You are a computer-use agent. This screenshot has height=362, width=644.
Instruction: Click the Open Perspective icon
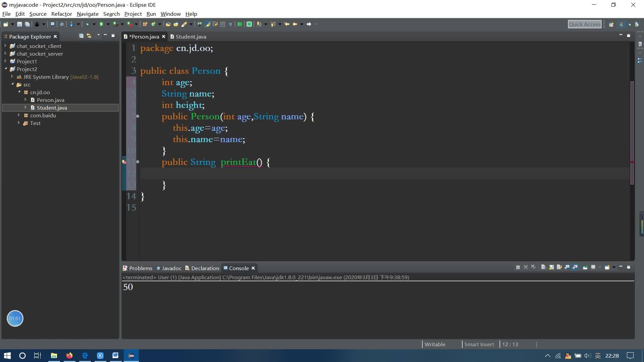coord(611,24)
